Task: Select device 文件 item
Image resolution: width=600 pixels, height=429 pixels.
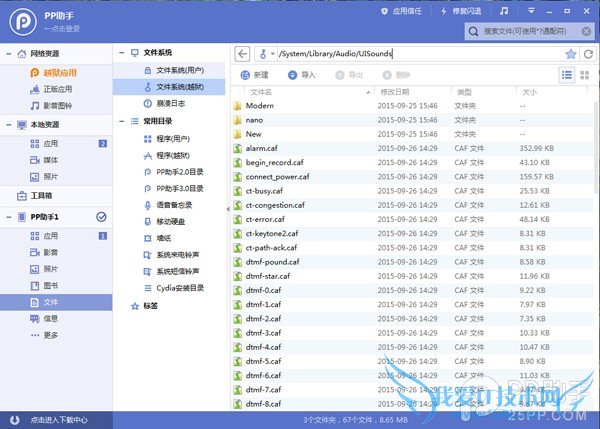Action: click(x=56, y=302)
